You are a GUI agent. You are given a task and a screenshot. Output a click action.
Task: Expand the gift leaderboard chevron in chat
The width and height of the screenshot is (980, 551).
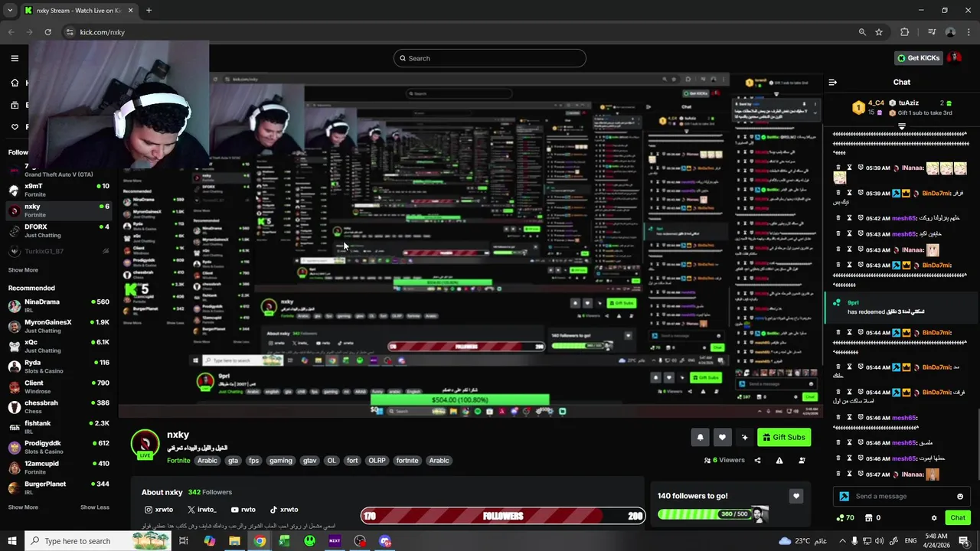tap(902, 126)
